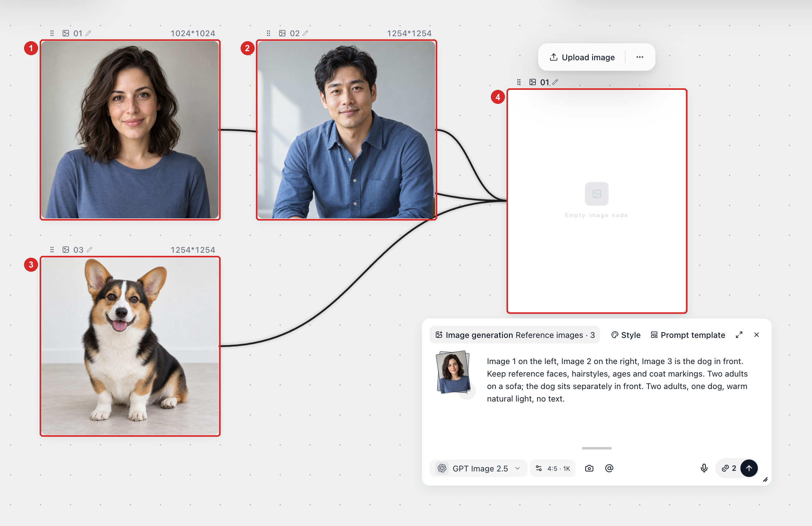Select the corgi dog image node
Image resolution: width=812 pixels, height=526 pixels.
130,346
